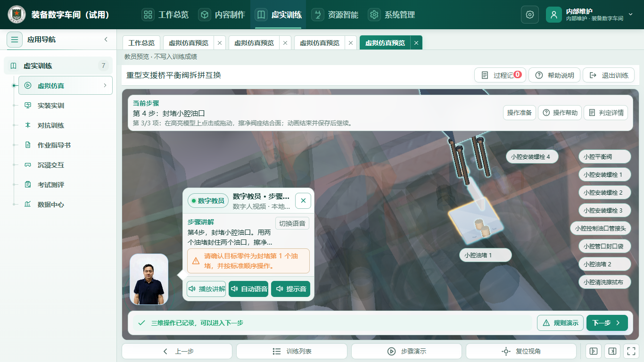Image resolution: width=644 pixels, height=362 pixels.
Task: Switch to the 工作总览 page tab
Action: click(141, 43)
